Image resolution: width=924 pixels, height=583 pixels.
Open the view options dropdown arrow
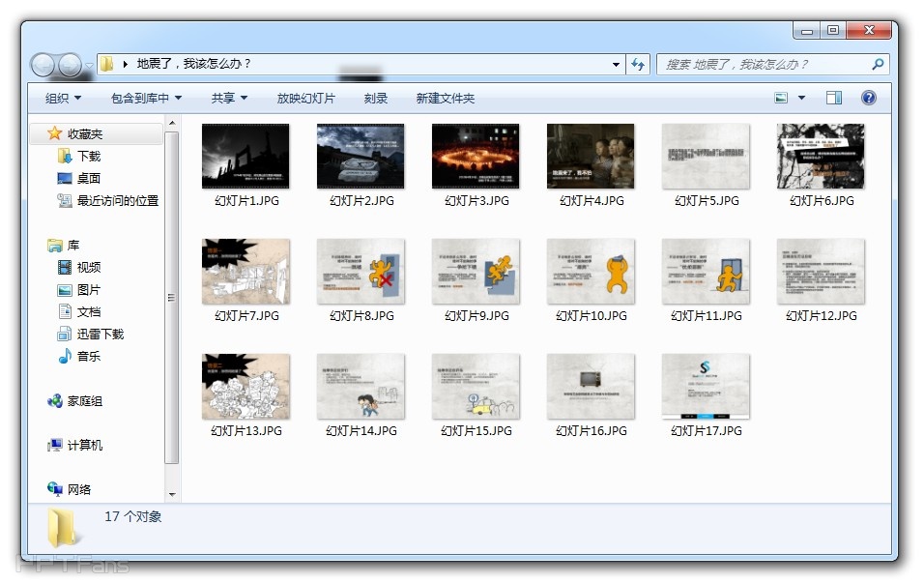coord(801,98)
